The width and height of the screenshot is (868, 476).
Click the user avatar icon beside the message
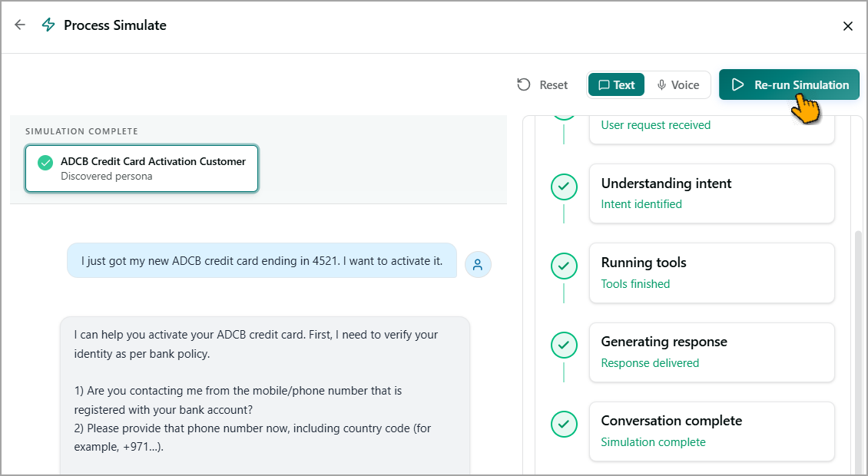click(x=478, y=265)
